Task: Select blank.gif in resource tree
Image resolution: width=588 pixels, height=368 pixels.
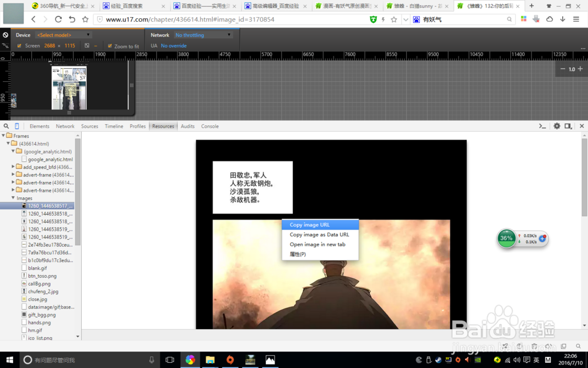Action: pos(38,268)
